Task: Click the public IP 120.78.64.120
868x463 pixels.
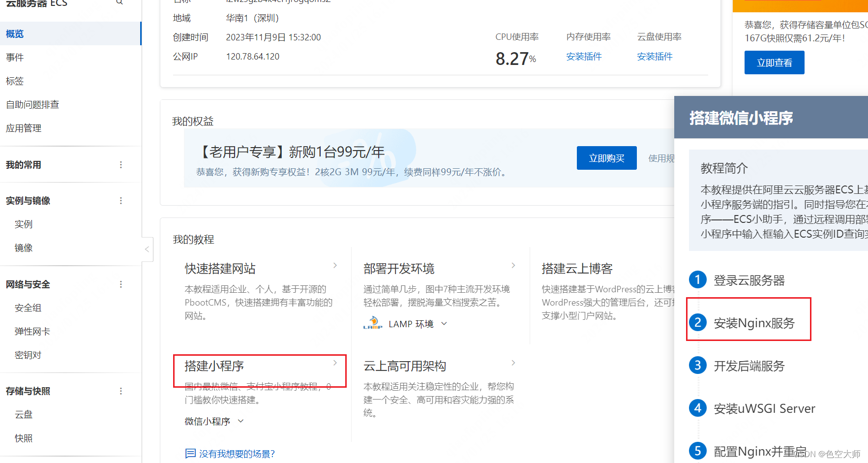Action: (252, 57)
